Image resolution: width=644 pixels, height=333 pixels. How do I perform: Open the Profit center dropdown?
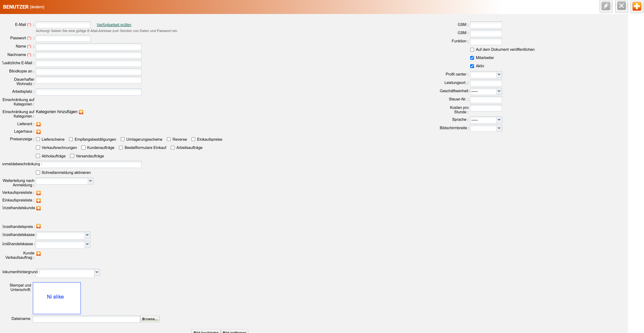(x=499, y=74)
